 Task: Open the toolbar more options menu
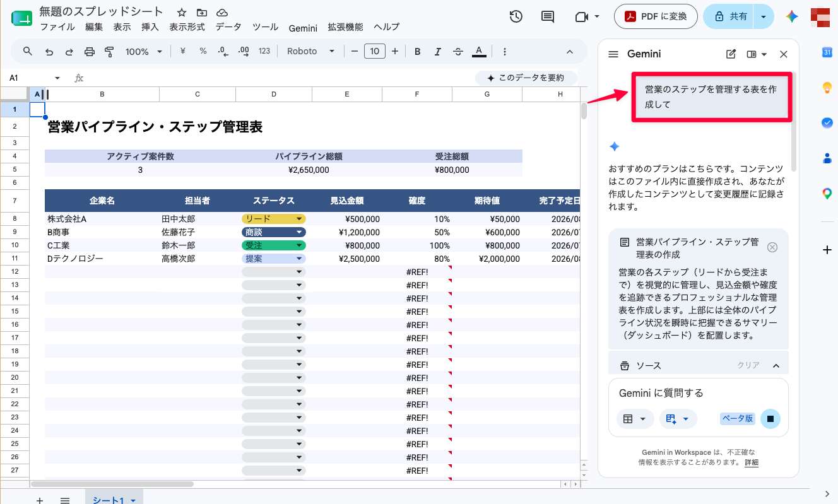pyautogui.click(x=504, y=52)
